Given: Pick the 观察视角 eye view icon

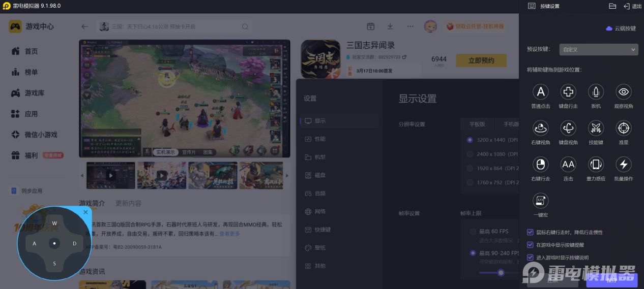Looking at the screenshot, I should [x=624, y=92].
